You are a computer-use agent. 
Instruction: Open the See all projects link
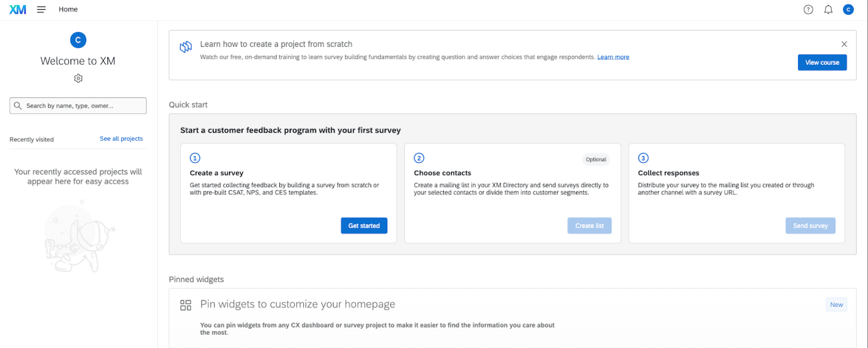tap(121, 139)
